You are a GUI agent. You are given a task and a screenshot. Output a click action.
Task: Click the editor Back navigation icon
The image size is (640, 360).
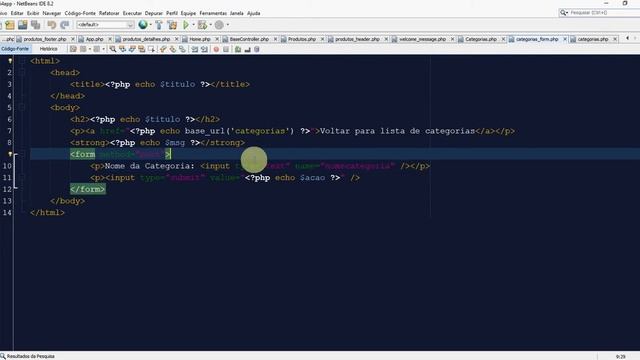[83, 49]
